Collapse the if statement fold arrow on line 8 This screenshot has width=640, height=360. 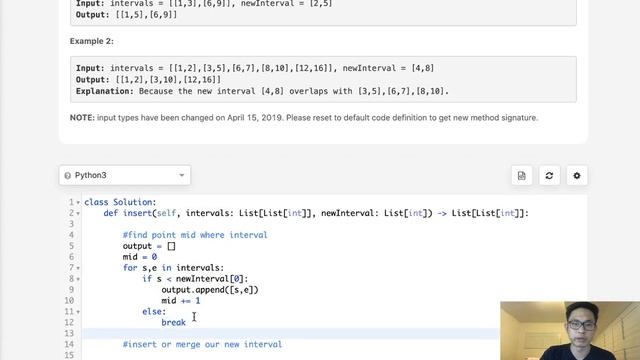tap(78, 279)
